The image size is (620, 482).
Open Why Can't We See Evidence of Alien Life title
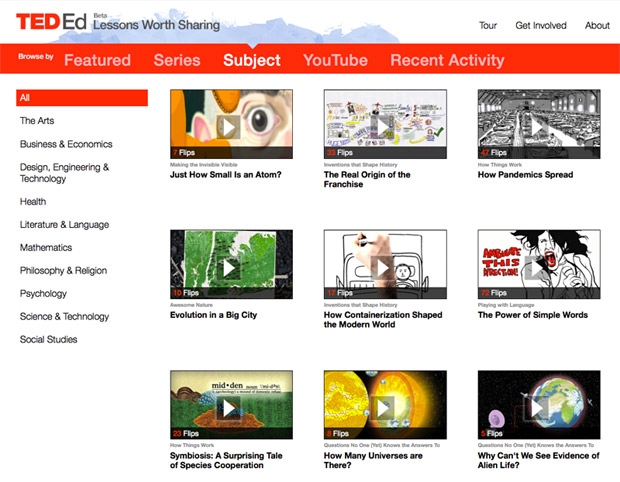(x=539, y=460)
